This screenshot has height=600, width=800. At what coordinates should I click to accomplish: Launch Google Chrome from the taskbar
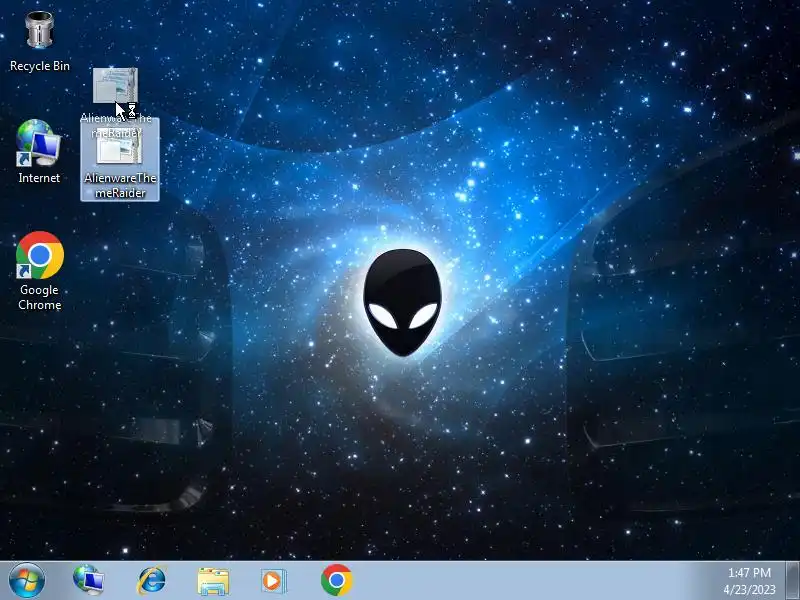(x=336, y=580)
